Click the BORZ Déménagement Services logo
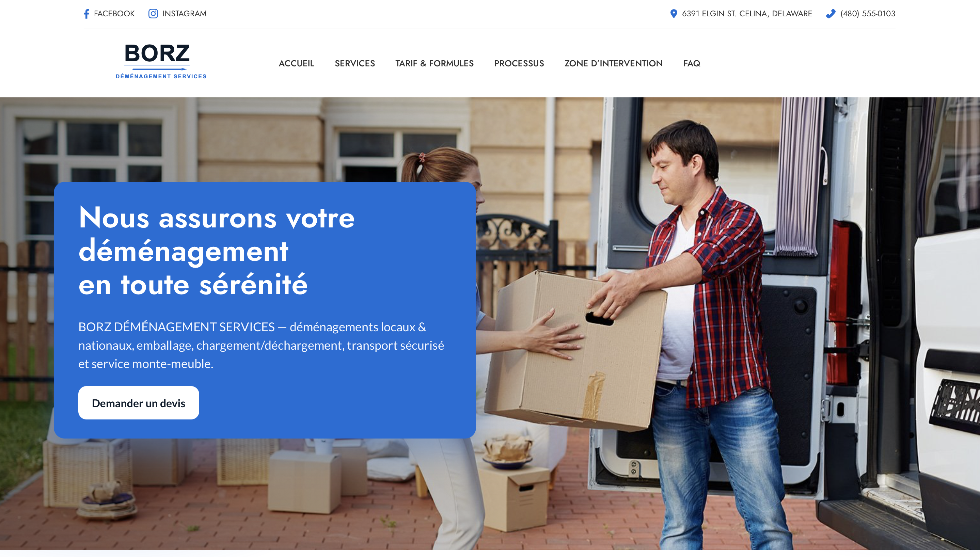This screenshot has height=557, width=980. coord(161,61)
